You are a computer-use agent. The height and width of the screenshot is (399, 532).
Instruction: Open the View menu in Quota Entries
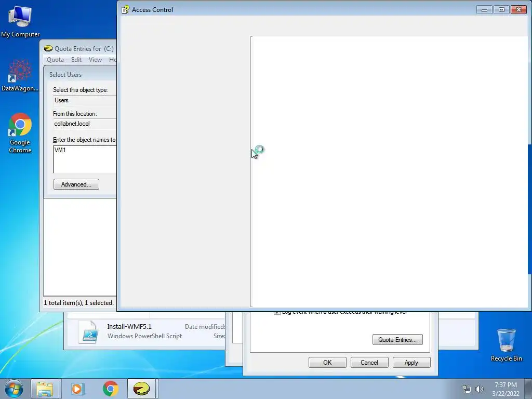click(x=96, y=60)
